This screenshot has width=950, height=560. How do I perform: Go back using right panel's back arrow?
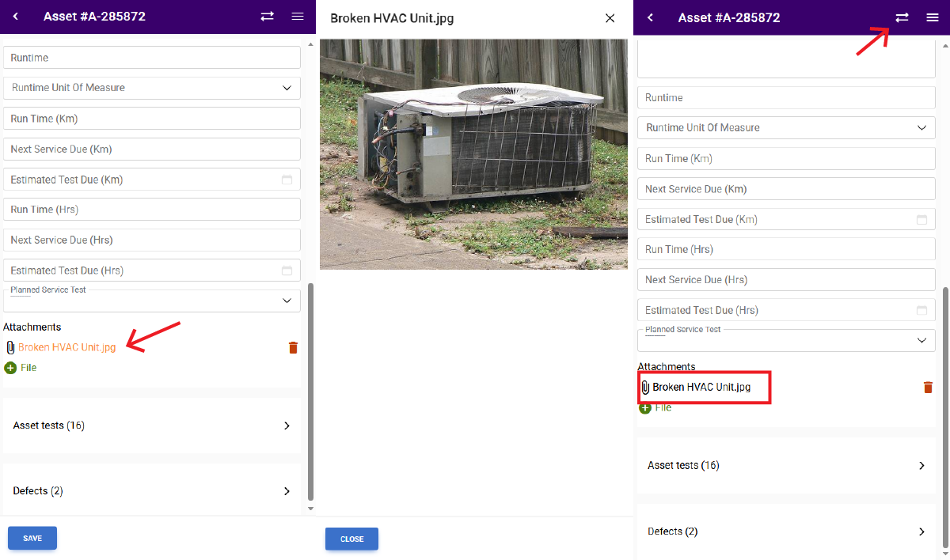pos(651,17)
